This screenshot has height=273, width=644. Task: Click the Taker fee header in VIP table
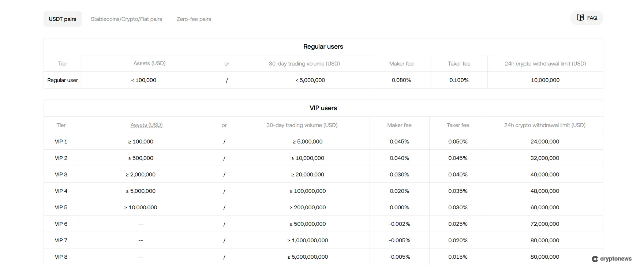458,125
